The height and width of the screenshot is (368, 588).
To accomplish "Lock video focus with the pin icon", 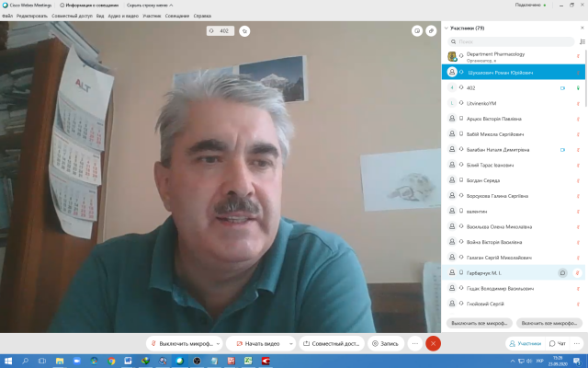I will click(x=244, y=31).
